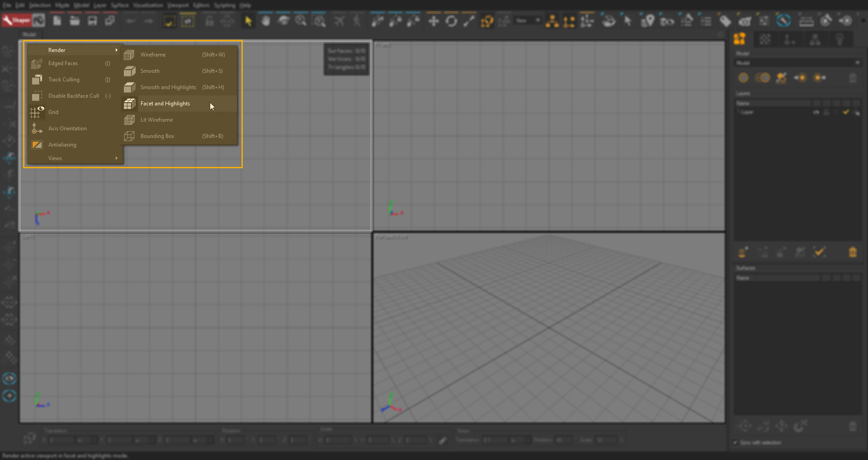Click the Undo arrow icon
Viewport: 868px width, 460px height.
130,20
